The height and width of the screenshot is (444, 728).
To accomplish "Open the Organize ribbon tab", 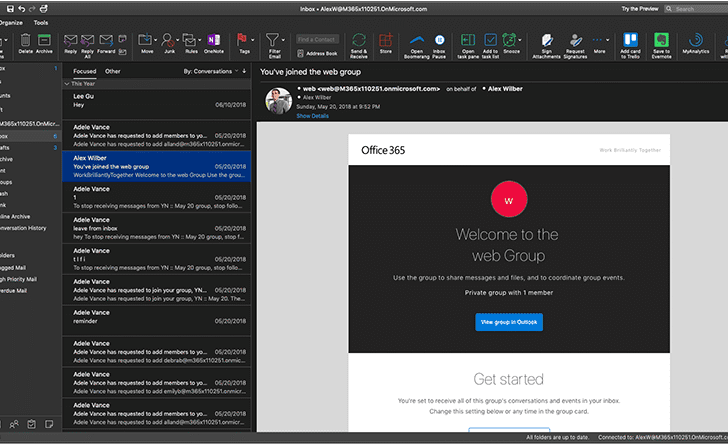I will [11, 22].
